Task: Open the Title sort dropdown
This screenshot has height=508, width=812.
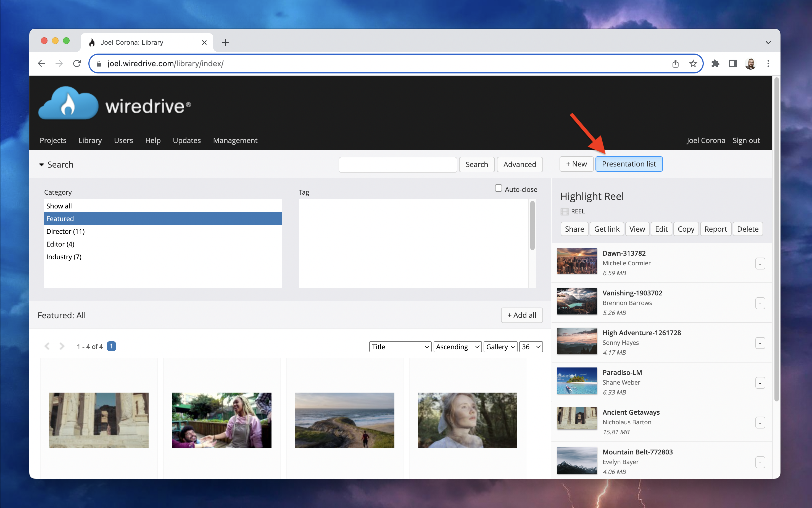Action: 400,346
